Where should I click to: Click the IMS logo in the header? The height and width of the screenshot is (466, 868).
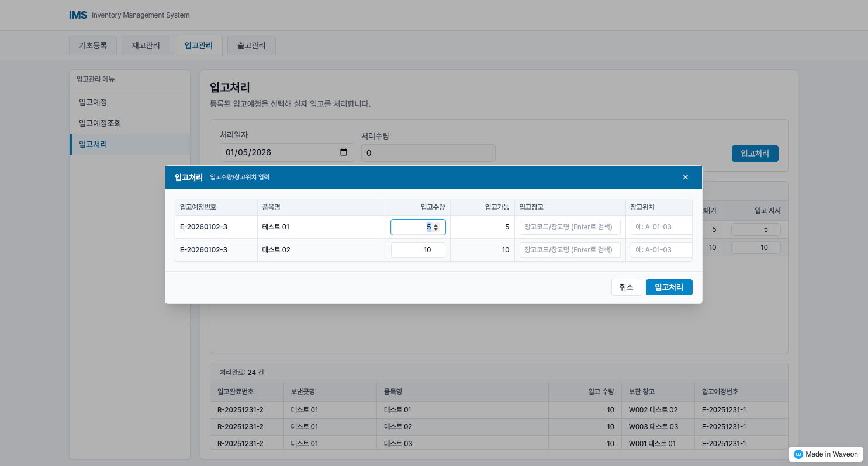tap(78, 15)
